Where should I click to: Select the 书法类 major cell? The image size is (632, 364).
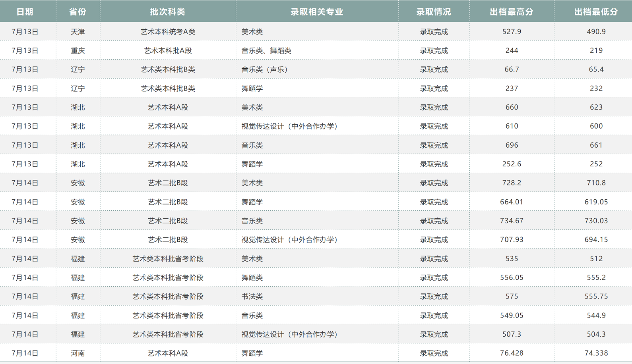pyautogui.click(x=252, y=297)
